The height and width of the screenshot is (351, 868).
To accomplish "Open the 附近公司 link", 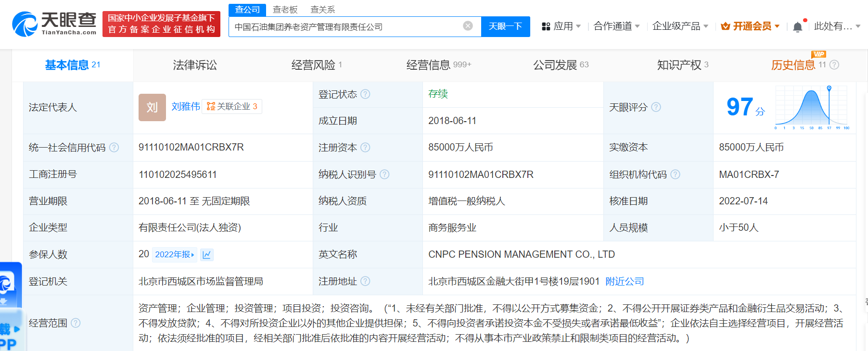I will tap(625, 281).
